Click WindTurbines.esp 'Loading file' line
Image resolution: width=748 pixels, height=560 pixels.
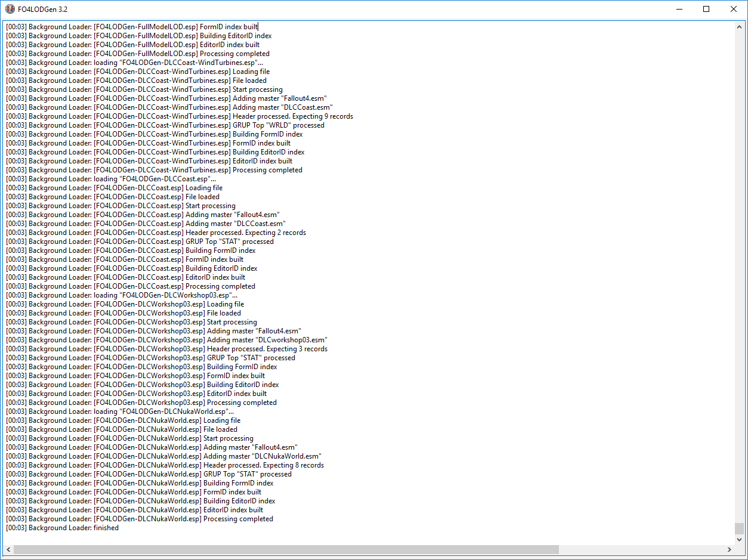(x=138, y=72)
